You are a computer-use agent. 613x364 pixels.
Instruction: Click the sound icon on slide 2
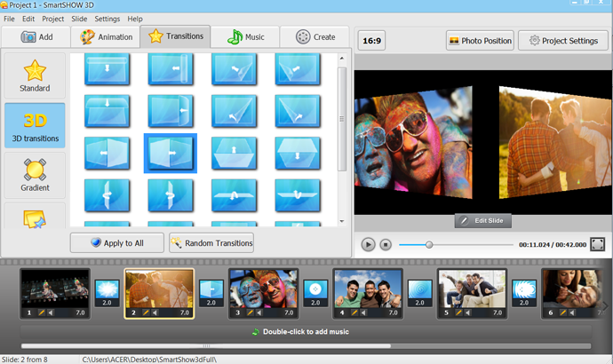(x=155, y=313)
